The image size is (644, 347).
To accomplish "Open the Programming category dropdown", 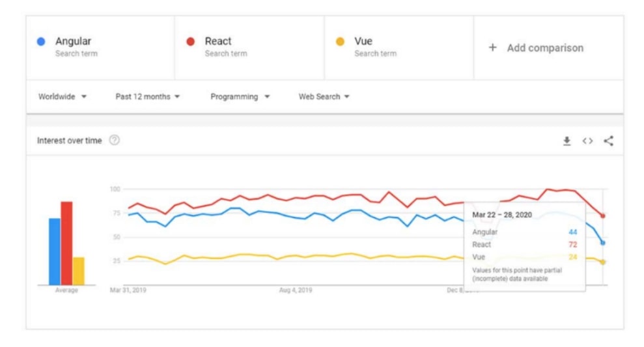I will (240, 96).
